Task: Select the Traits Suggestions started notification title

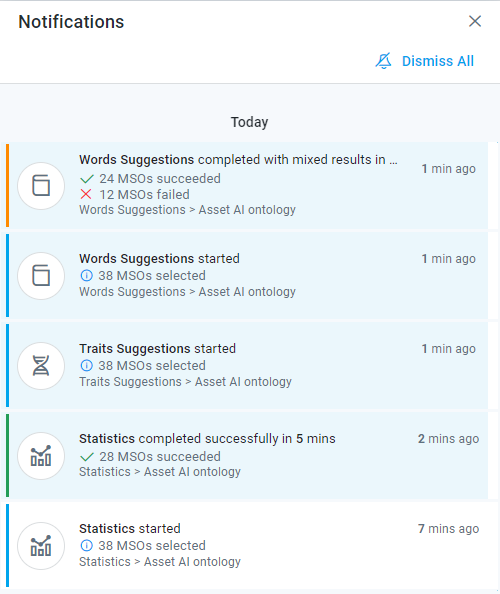Action: coord(157,349)
